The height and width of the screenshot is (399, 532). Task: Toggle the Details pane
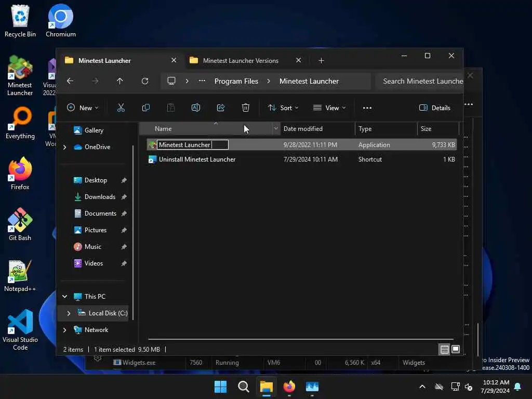435,108
